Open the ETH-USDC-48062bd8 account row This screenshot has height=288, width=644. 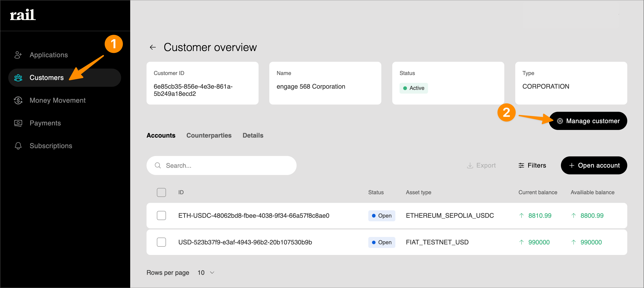[254, 215]
